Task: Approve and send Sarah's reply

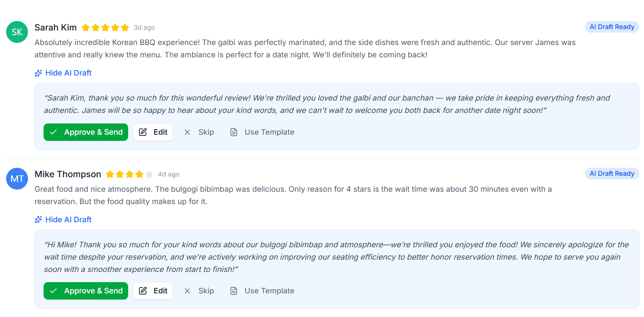Action: coord(86,132)
